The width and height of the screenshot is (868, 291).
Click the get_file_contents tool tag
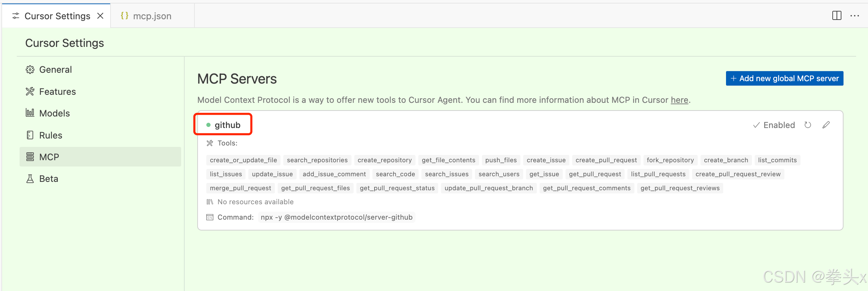pos(448,160)
